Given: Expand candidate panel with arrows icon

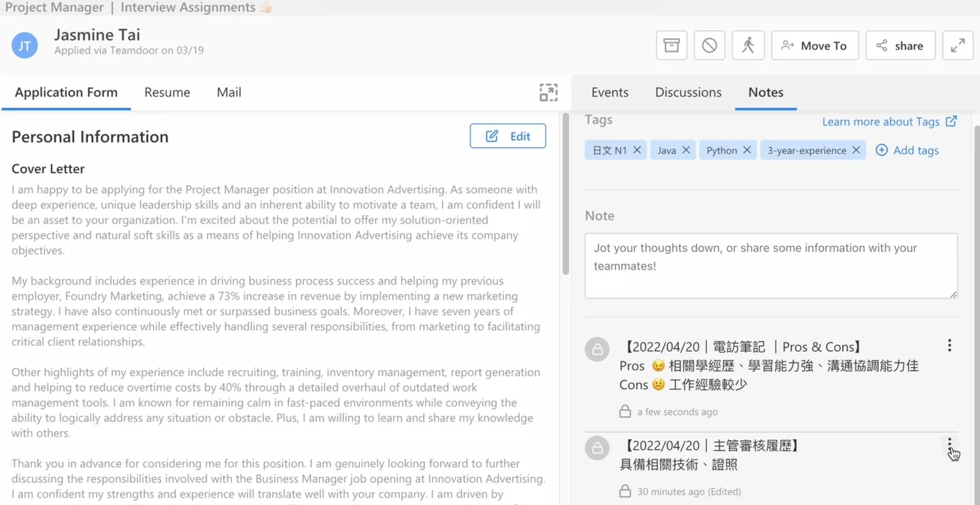Looking at the screenshot, I should (x=957, y=45).
